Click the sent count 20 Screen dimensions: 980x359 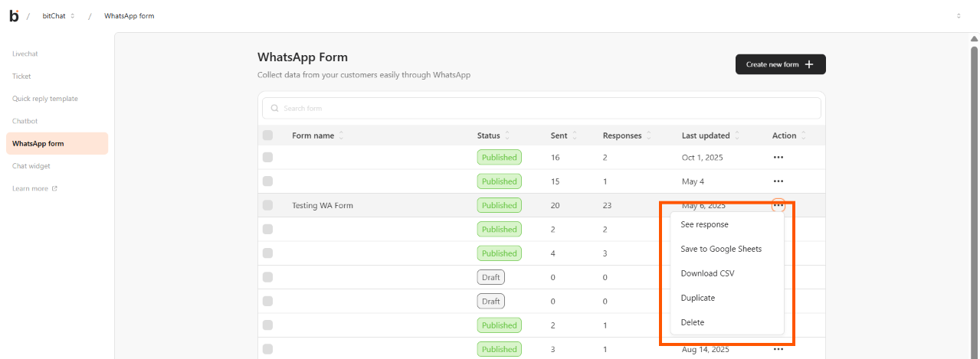click(556, 205)
